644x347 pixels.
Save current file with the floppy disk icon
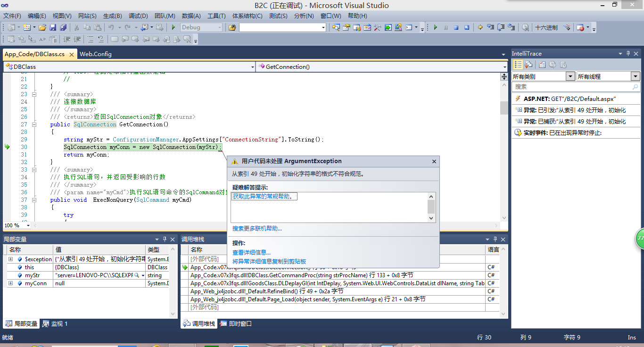tap(53, 27)
